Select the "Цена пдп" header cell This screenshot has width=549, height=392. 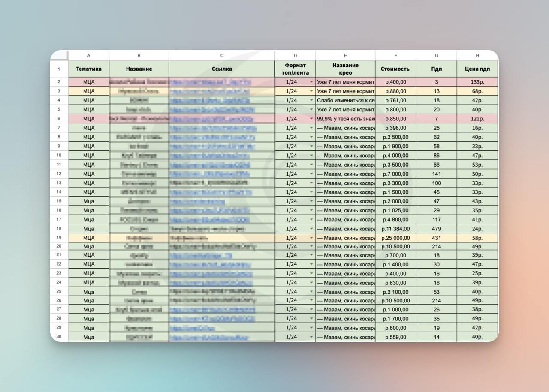477,69
